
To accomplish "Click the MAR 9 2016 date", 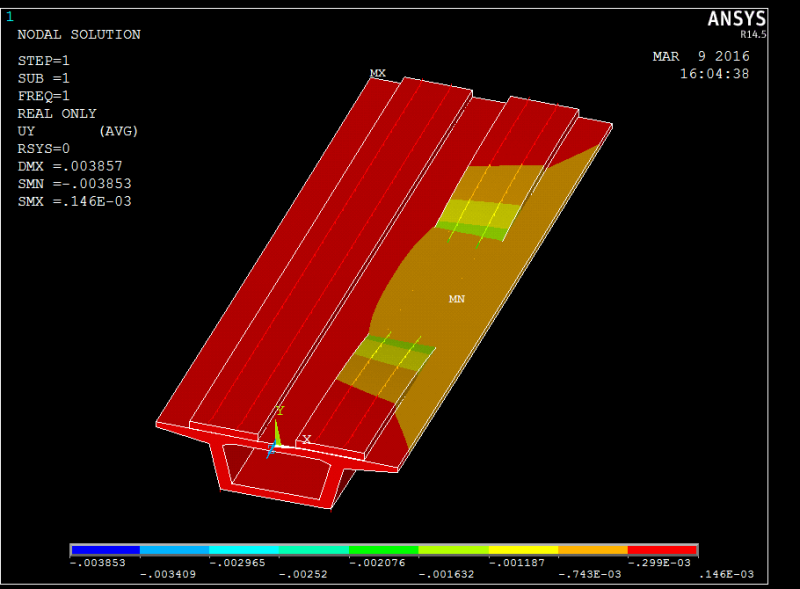I will coord(701,56).
